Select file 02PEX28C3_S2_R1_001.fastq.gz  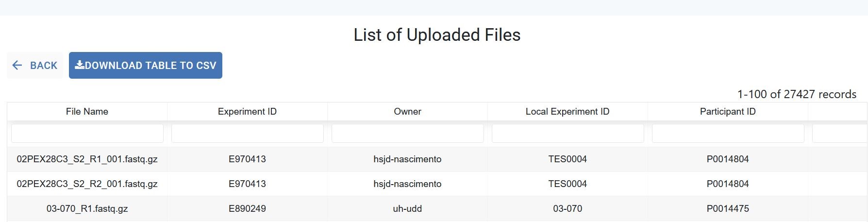click(87, 159)
